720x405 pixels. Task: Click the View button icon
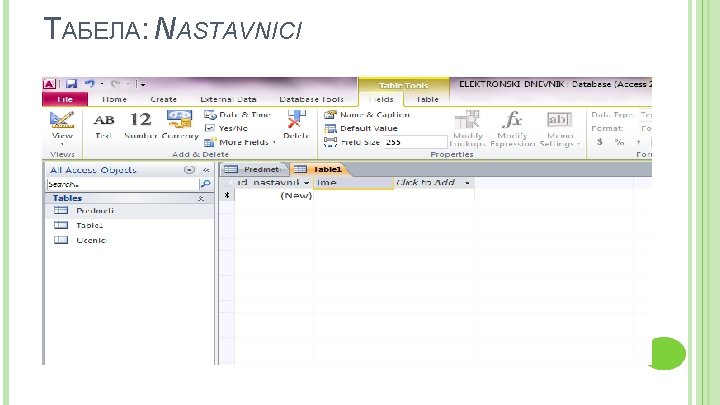coord(62,120)
